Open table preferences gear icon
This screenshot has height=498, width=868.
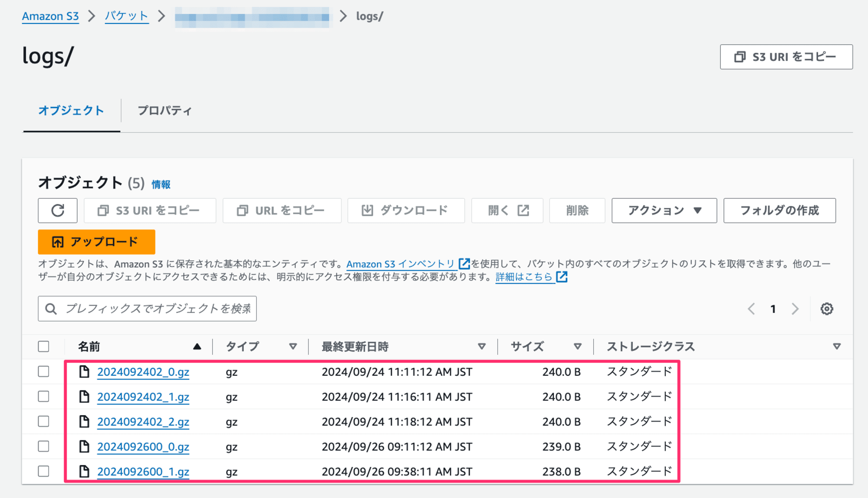coord(827,309)
